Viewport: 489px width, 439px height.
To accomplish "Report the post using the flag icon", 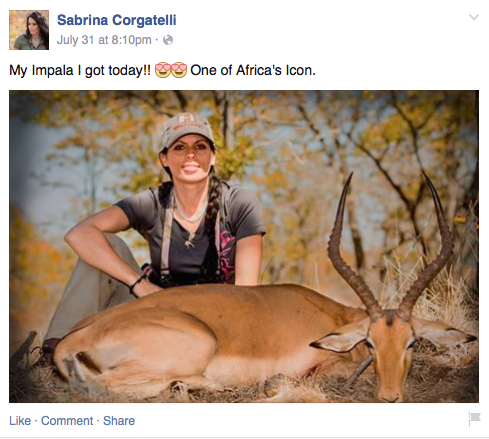I will click(x=474, y=419).
